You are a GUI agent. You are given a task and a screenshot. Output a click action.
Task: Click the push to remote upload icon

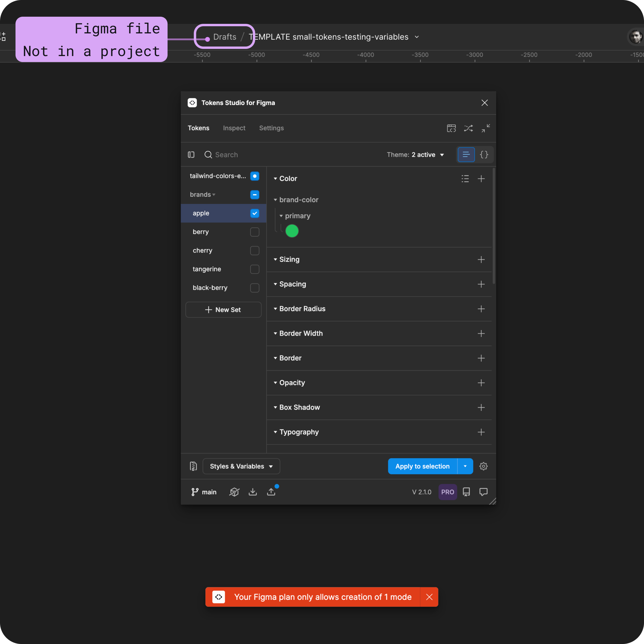coord(271,492)
